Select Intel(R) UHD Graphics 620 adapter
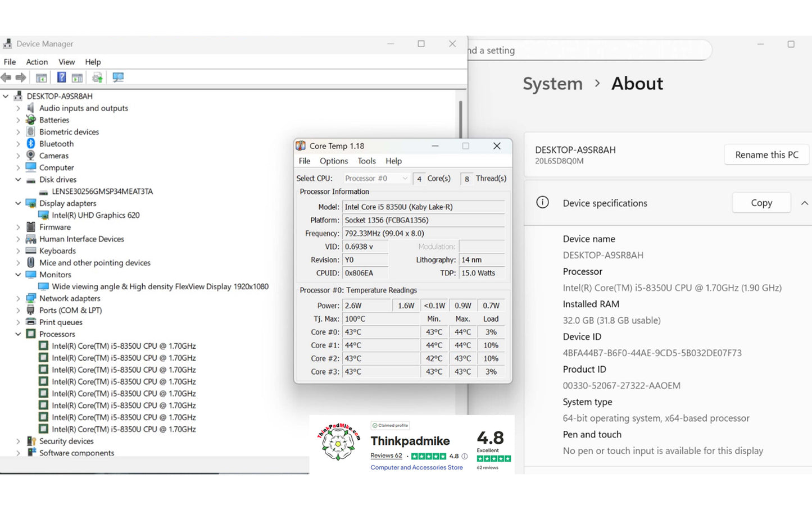The image size is (812, 510). [x=96, y=215]
